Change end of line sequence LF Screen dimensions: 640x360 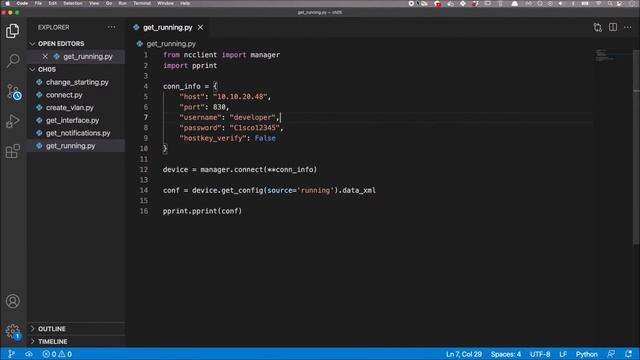563,354
